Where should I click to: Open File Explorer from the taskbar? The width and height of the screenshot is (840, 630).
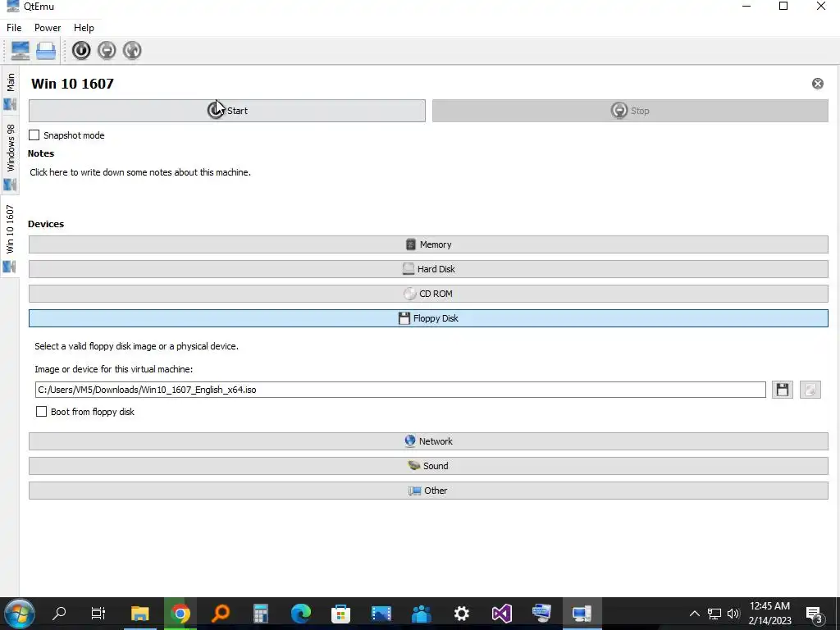[139, 614]
